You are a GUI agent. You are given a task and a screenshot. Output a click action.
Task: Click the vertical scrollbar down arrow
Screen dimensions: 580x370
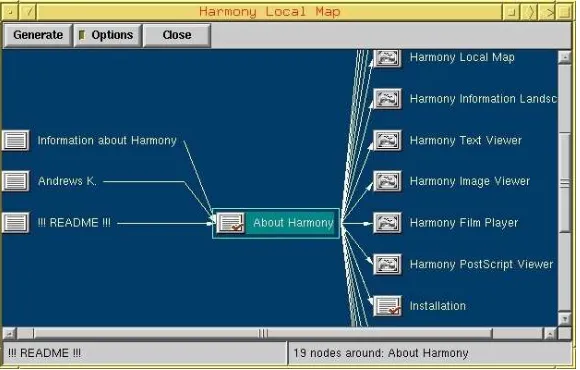(565, 319)
